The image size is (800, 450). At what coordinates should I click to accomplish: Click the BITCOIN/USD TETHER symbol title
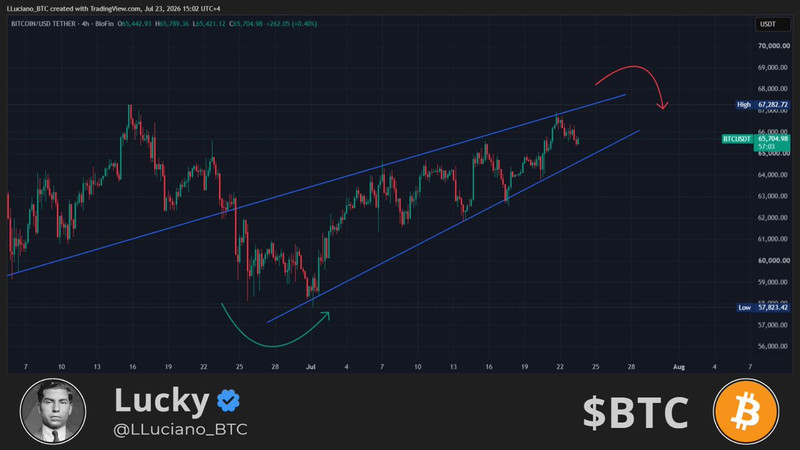tap(43, 24)
